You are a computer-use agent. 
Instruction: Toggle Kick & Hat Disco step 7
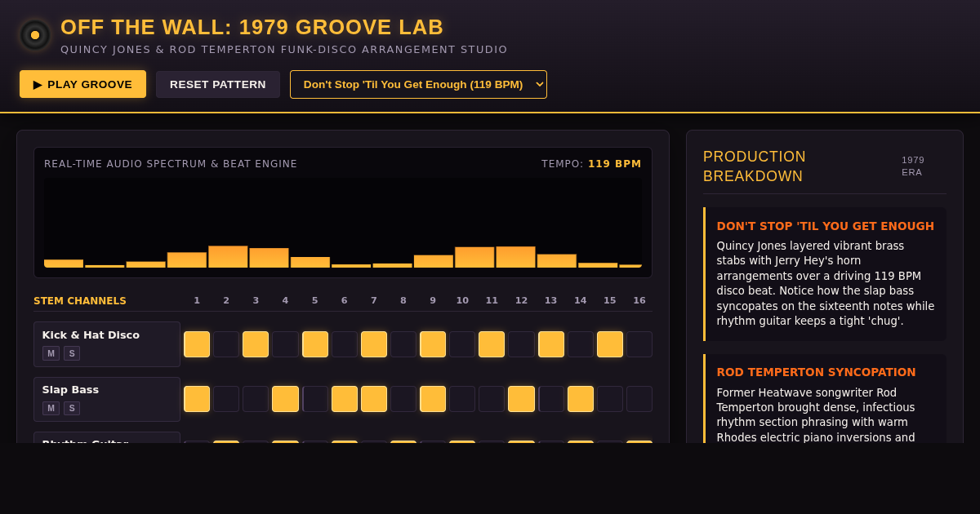(374, 344)
